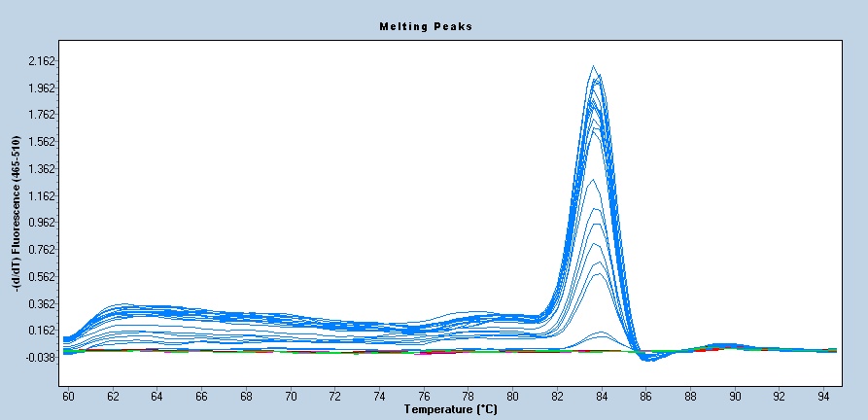Click the blue curve dip below baseline near 86°C
The width and height of the screenshot is (868, 420).
point(649,359)
